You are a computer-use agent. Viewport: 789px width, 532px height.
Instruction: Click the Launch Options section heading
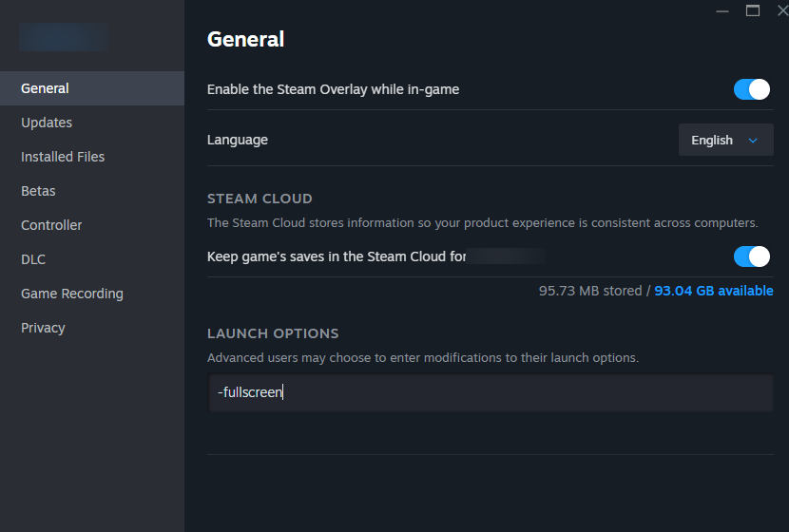coord(273,333)
